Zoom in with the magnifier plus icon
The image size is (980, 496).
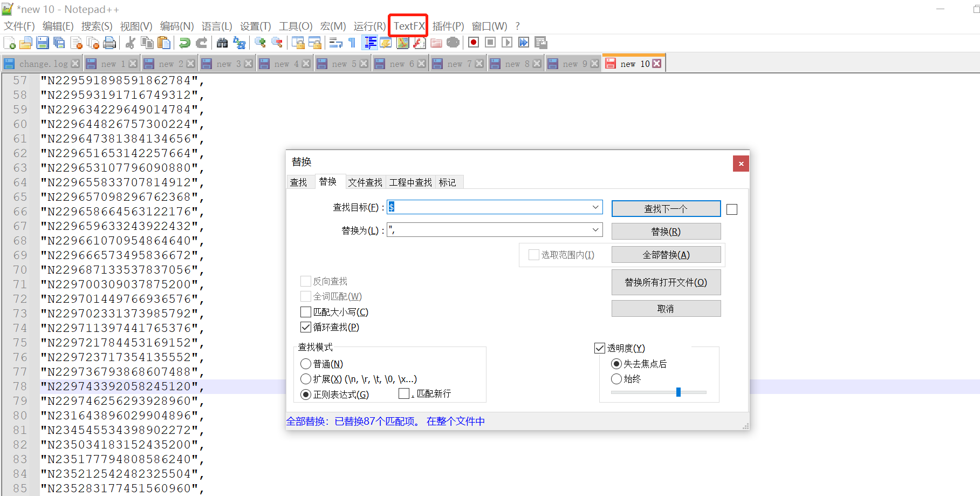pyautogui.click(x=260, y=43)
